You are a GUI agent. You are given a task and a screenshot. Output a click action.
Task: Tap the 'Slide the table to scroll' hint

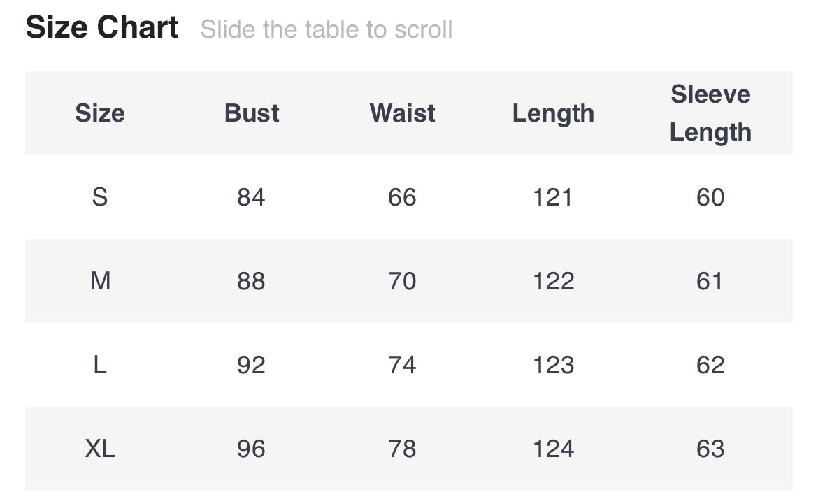(326, 29)
